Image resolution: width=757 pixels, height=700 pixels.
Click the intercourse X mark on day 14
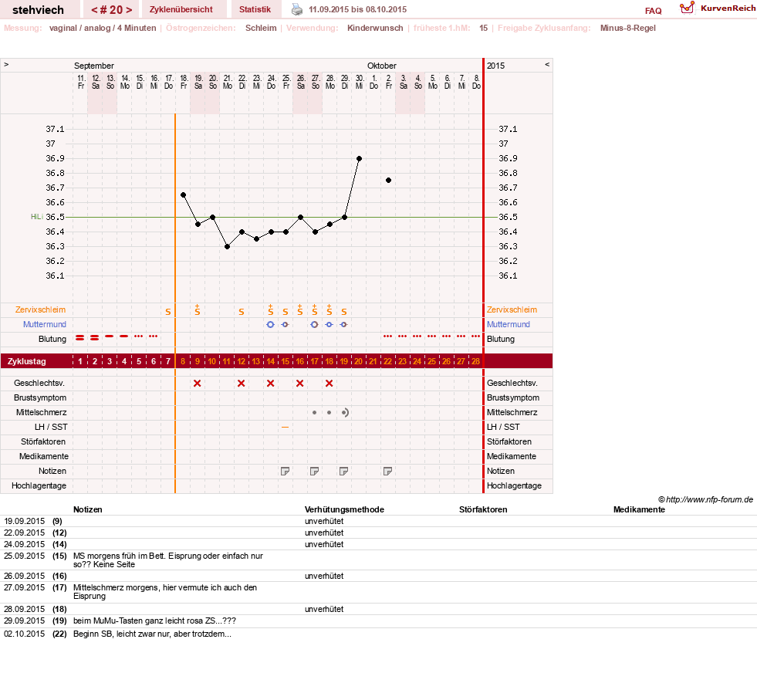[270, 384]
